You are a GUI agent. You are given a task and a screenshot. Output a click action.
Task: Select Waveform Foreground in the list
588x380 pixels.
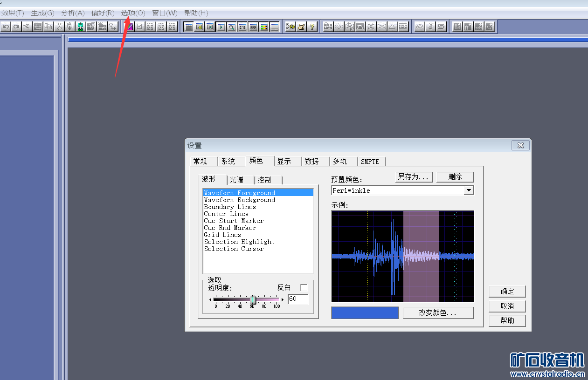[x=258, y=193]
